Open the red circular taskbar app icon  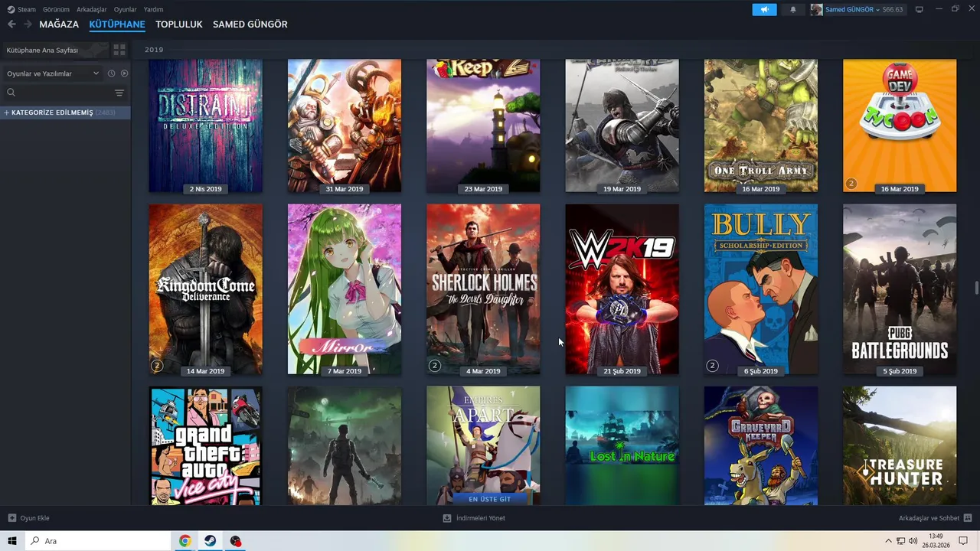click(235, 541)
